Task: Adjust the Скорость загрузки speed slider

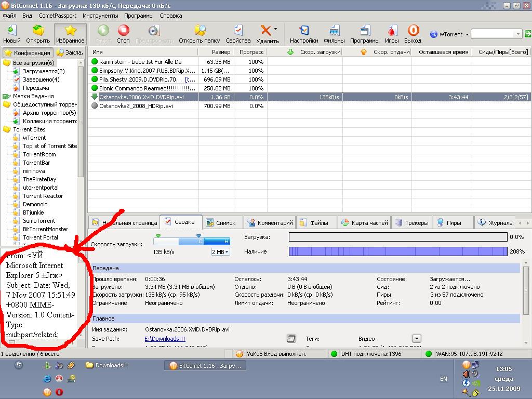Action: coord(192,241)
